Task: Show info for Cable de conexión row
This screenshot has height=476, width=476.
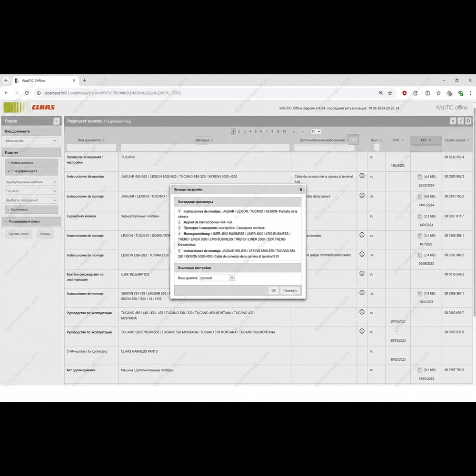Action: (362, 176)
